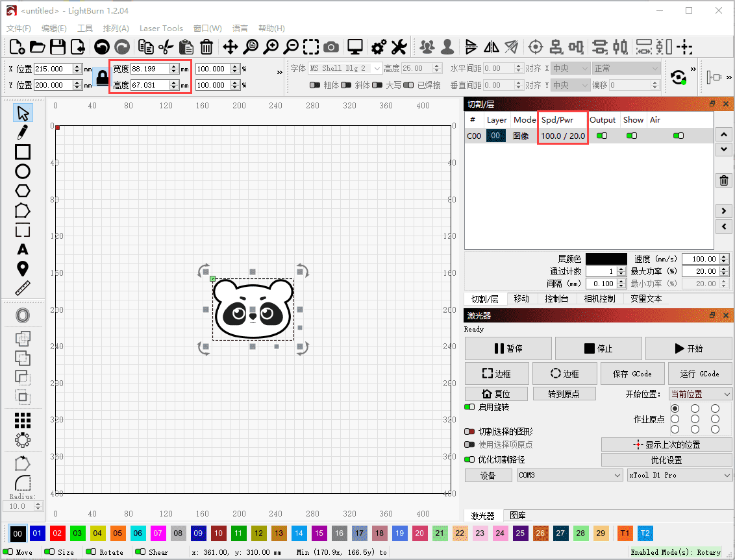Select top-left 作业原点 radio button
This screenshot has height=560, width=735.
(x=675, y=408)
